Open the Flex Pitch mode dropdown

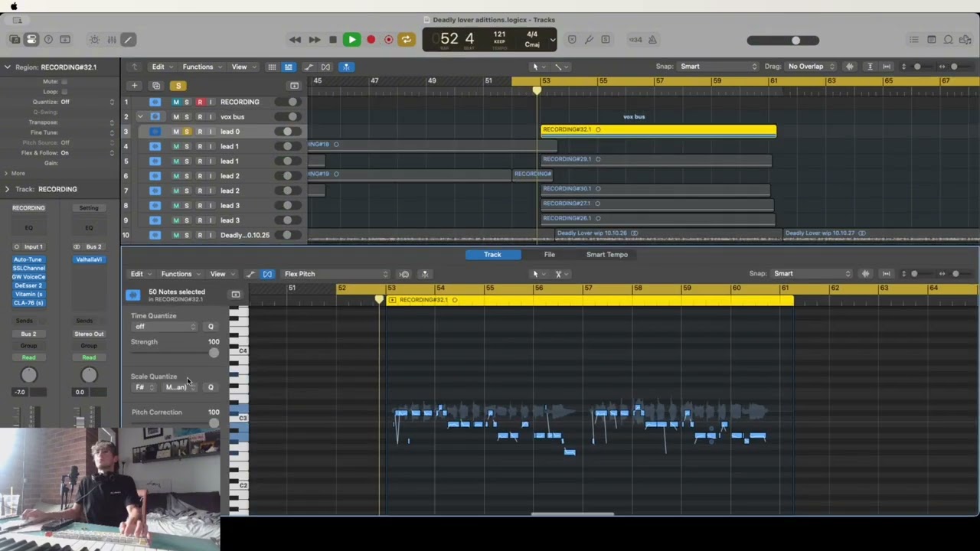coord(335,274)
